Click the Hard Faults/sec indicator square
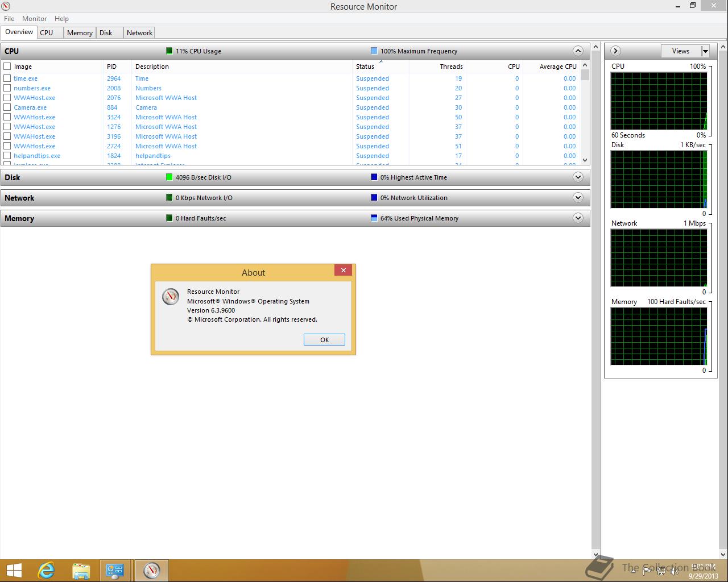Screen dimensions: 728x582 click(169, 218)
